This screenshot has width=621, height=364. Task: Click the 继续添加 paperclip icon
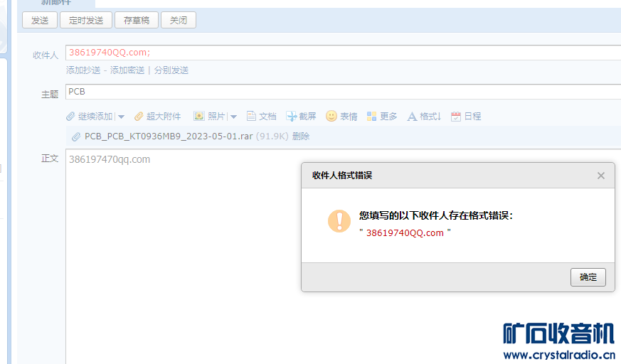pos(70,117)
